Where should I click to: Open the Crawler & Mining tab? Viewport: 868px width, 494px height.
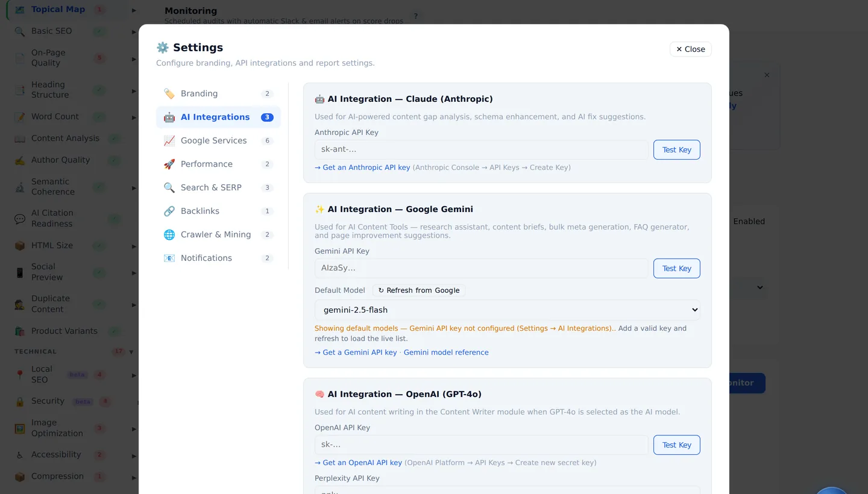point(218,234)
